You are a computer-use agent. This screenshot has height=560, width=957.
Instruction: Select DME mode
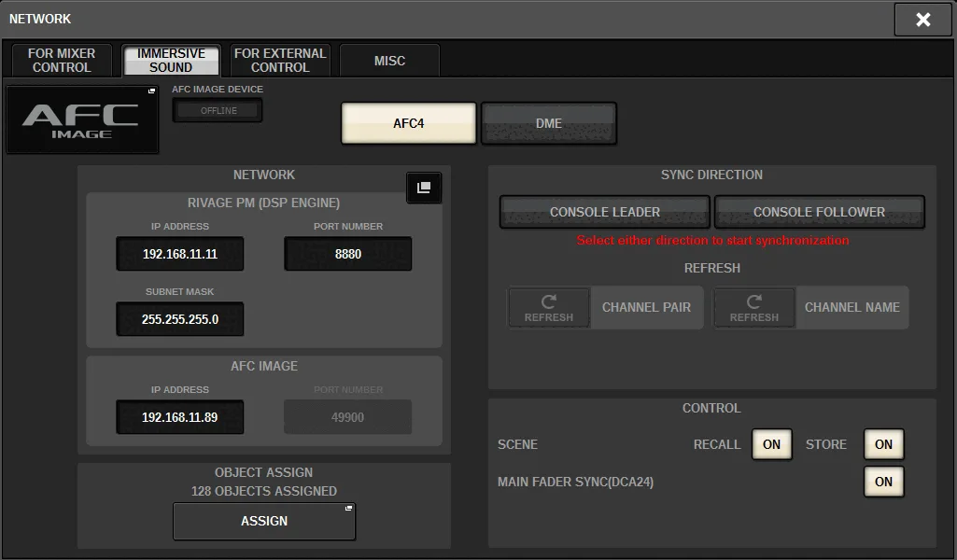(549, 123)
